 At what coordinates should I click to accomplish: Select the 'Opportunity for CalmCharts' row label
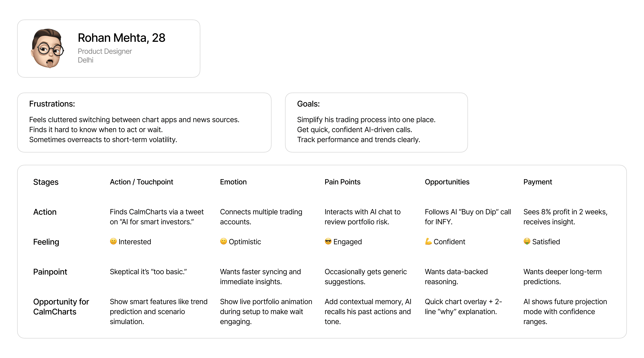tap(61, 307)
